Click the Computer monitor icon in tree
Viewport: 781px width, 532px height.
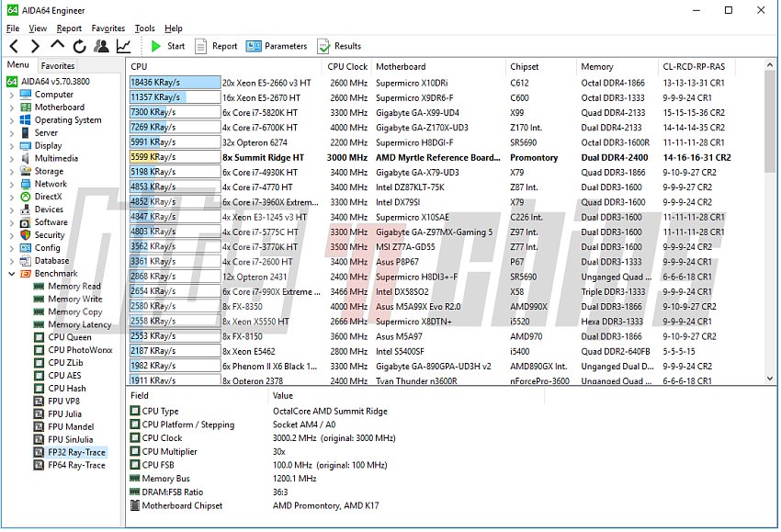(x=26, y=94)
